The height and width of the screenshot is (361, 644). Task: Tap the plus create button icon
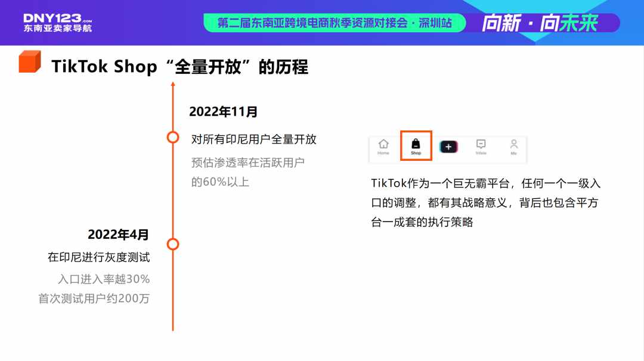(448, 147)
